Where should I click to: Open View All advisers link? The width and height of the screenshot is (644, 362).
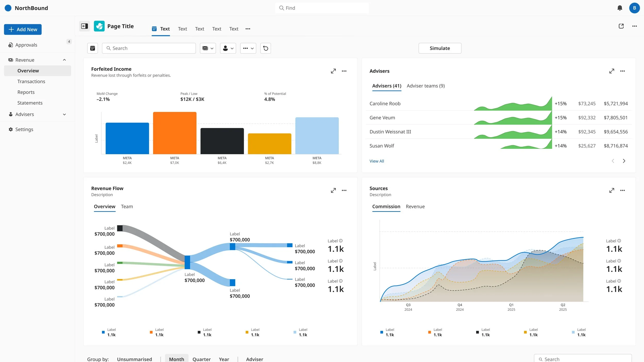(377, 161)
